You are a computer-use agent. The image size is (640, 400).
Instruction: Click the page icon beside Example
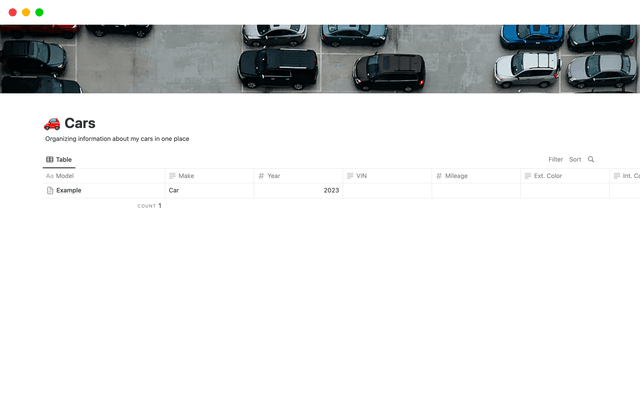(50, 190)
